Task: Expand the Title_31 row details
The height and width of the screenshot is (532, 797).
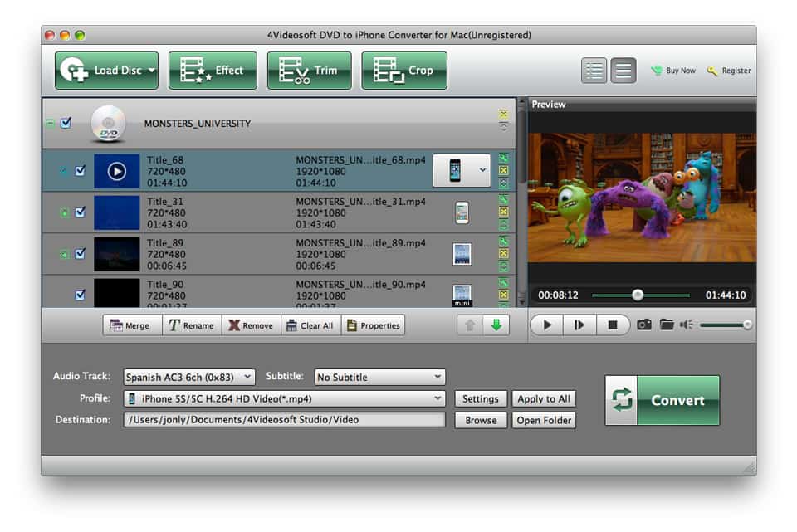Action: point(65,213)
